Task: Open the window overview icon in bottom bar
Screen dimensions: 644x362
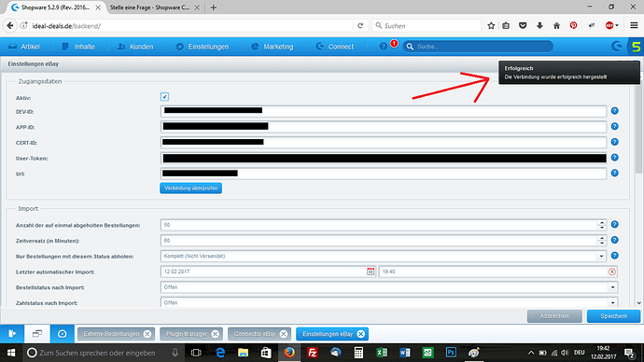Action: tap(37, 334)
